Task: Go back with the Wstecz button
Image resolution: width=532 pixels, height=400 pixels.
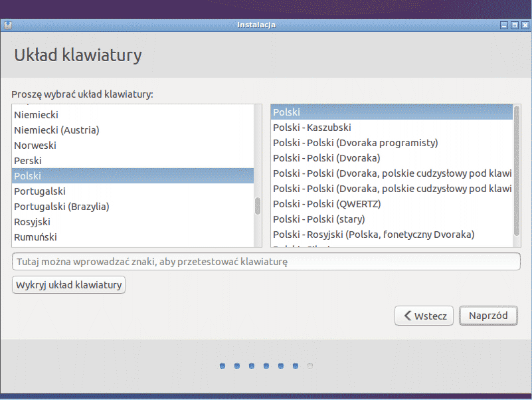Action: tap(424, 316)
